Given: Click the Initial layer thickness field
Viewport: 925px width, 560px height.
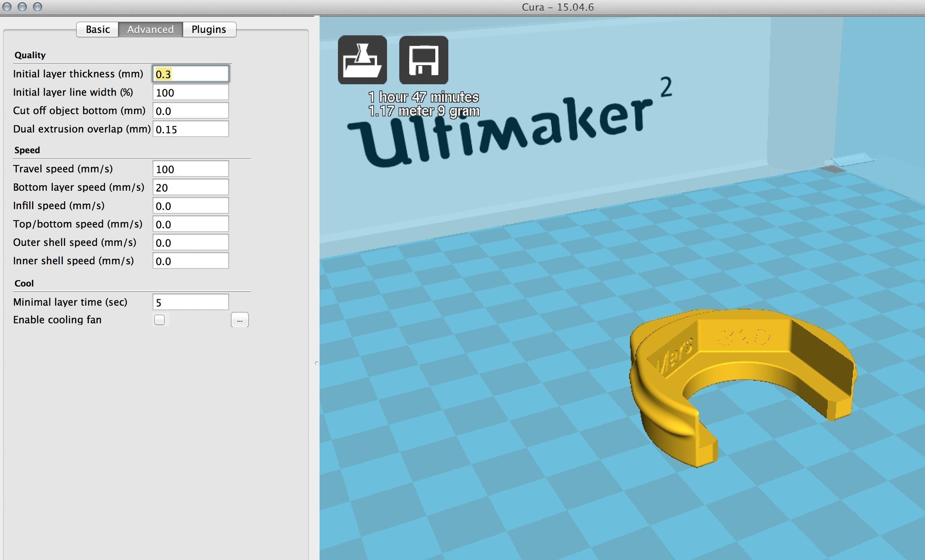Looking at the screenshot, I should click(x=190, y=74).
